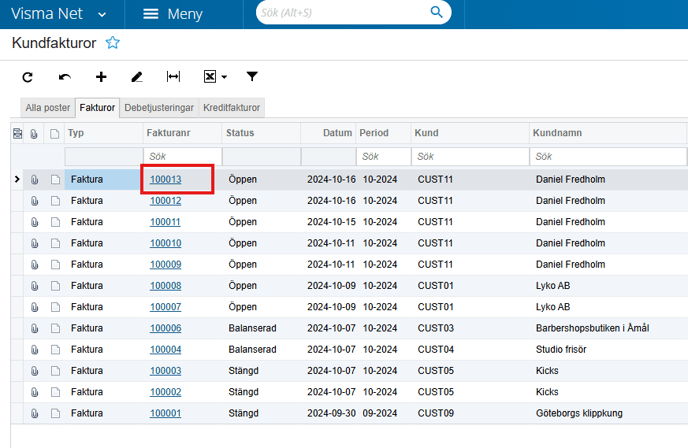Screen dimensions: 688x448
Task: Click the Kund Sök filter field
Action: pyautogui.click(x=470, y=157)
